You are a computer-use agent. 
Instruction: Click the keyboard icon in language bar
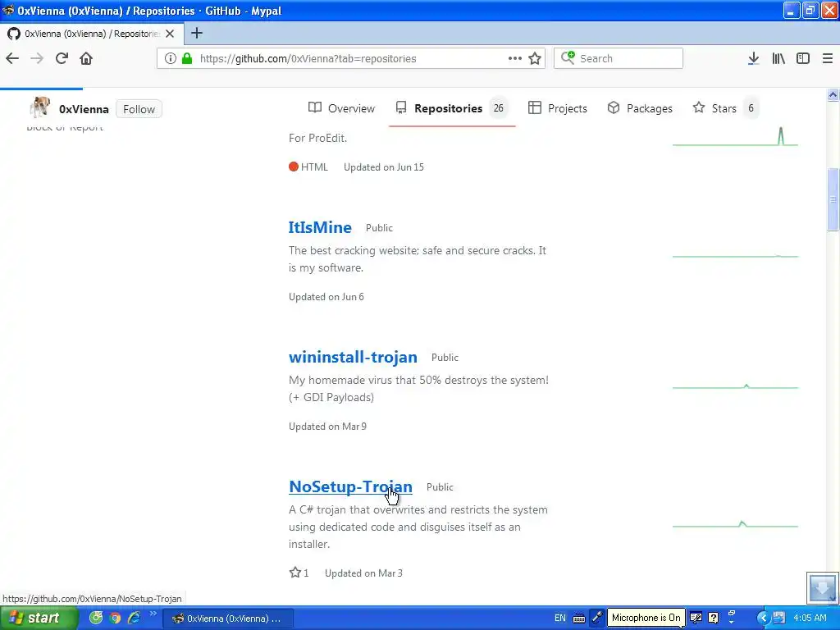(x=579, y=619)
